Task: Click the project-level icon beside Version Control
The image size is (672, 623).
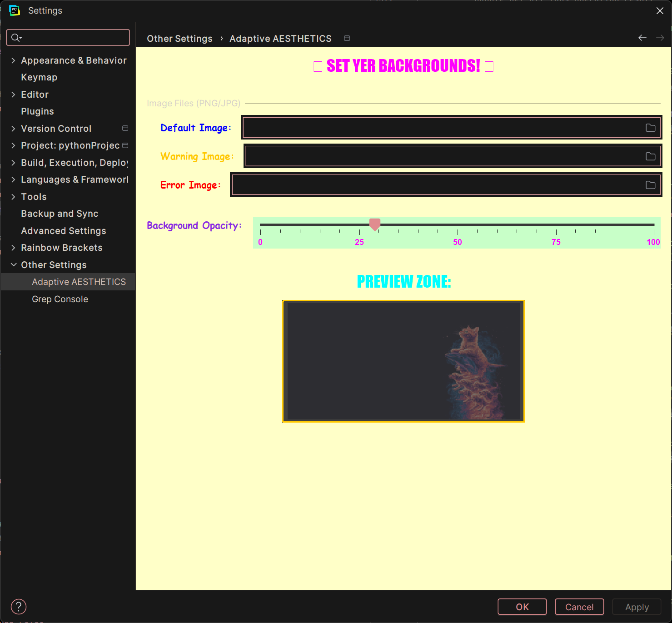Action: click(125, 129)
